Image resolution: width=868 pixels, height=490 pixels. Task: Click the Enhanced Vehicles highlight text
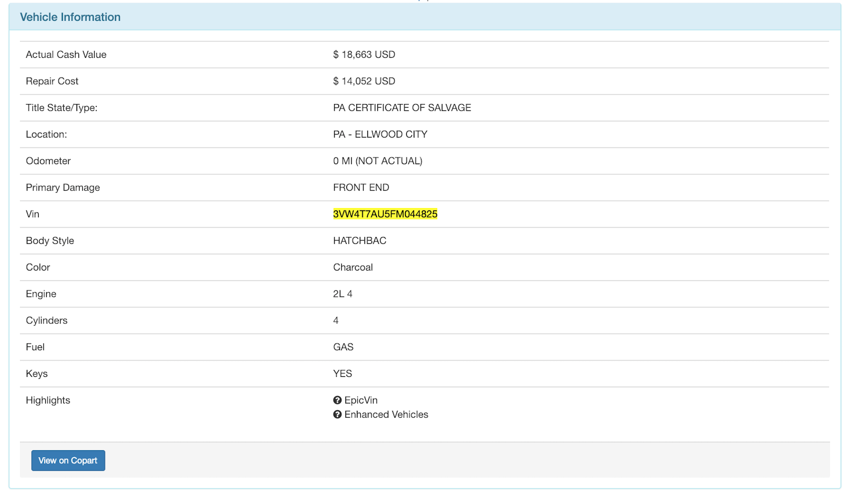pos(386,415)
